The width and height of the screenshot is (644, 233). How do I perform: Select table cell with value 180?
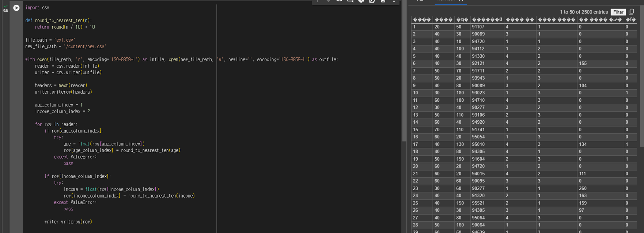(x=462, y=93)
